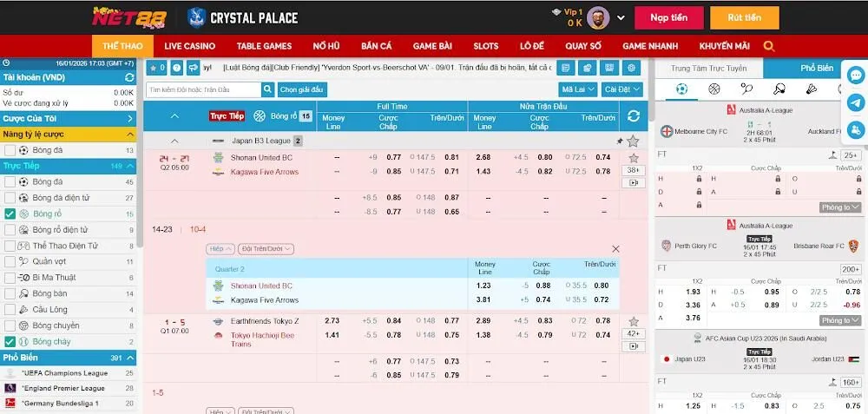
Task: Open the customer support agent floating icon
Action: tap(856, 130)
